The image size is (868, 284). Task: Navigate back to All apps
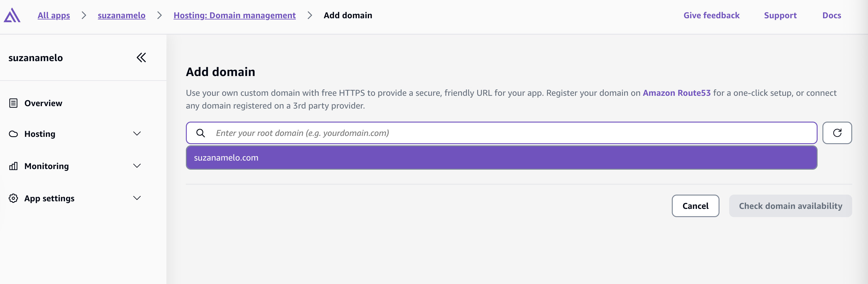53,15
